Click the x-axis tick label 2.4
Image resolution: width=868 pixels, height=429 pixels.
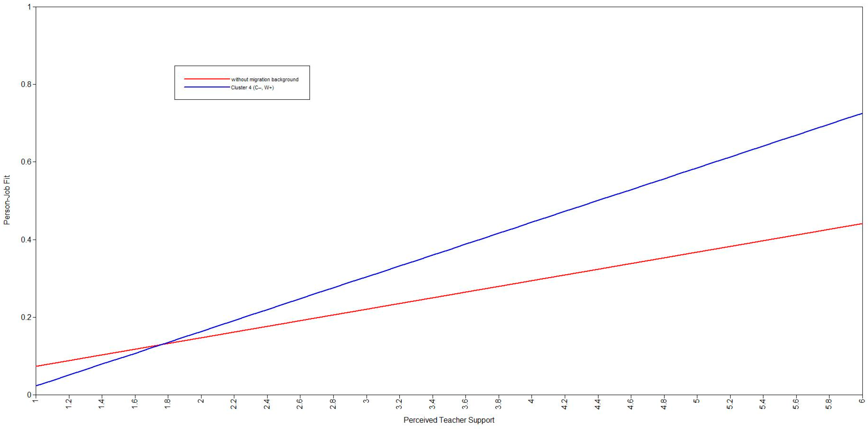(x=267, y=404)
